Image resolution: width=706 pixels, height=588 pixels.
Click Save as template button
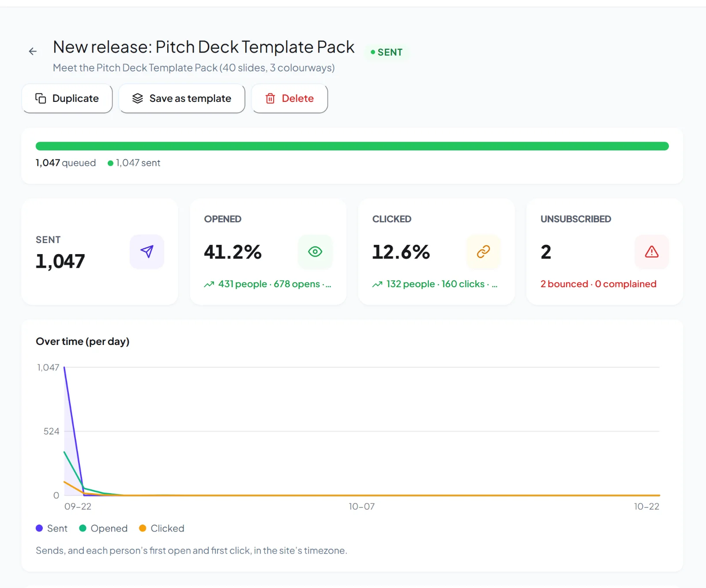[182, 98]
